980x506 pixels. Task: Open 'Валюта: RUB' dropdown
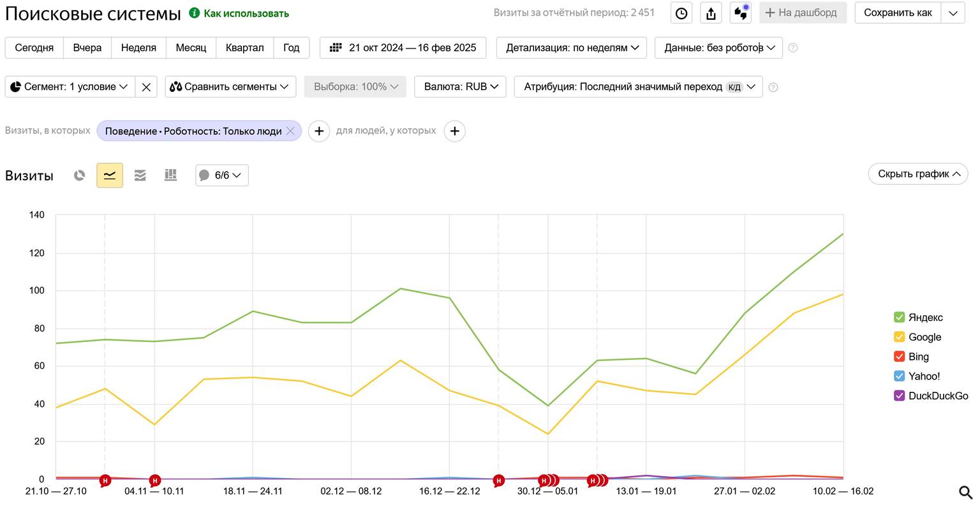tap(461, 87)
